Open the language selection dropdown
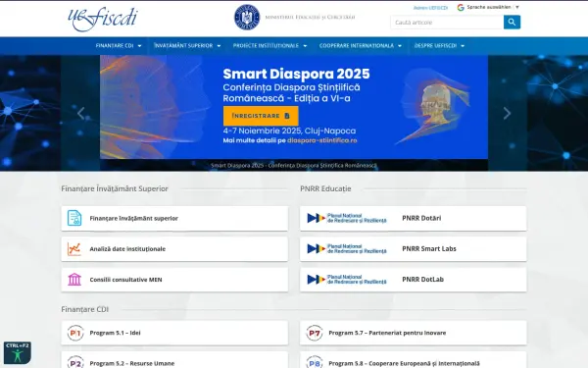588x368 pixels. point(493,7)
